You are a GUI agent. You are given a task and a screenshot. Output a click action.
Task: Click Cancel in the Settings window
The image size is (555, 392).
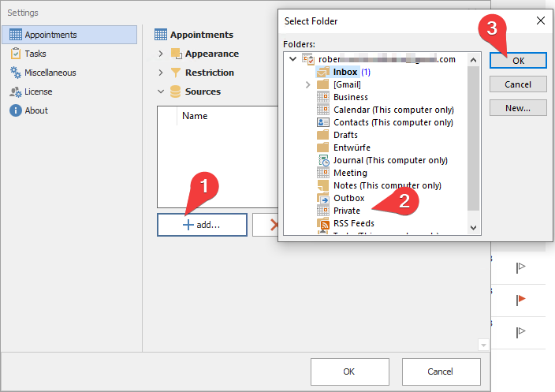coord(441,371)
